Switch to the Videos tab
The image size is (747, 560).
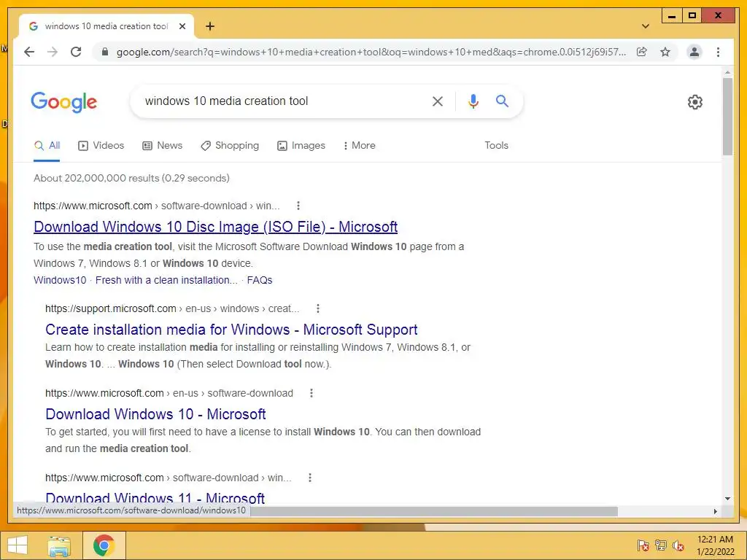tap(101, 145)
